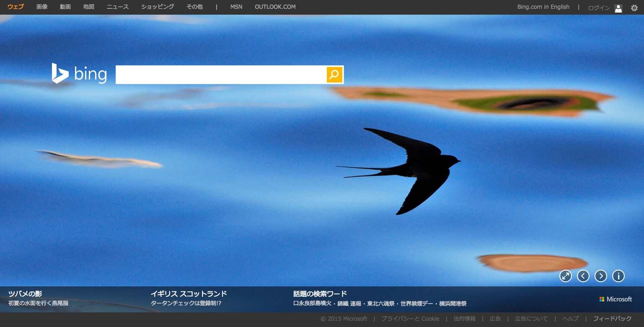This screenshot has height=327, width=644.
Task: Focus the Bing search input field
Action: coord(221,75)
